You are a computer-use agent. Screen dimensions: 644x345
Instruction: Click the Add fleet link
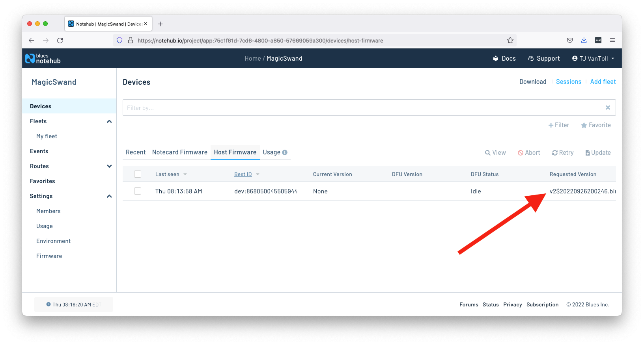click(x=603, y=82)
